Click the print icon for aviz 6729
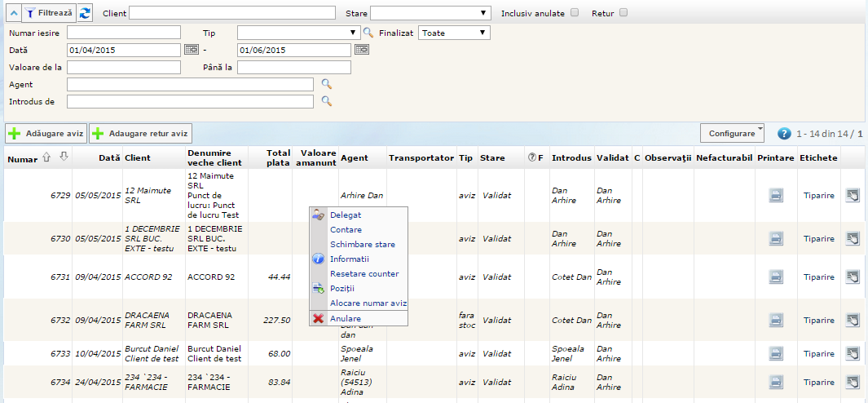Image resolution: width=868 pixels, height=403 pixels. click(776, 194)
